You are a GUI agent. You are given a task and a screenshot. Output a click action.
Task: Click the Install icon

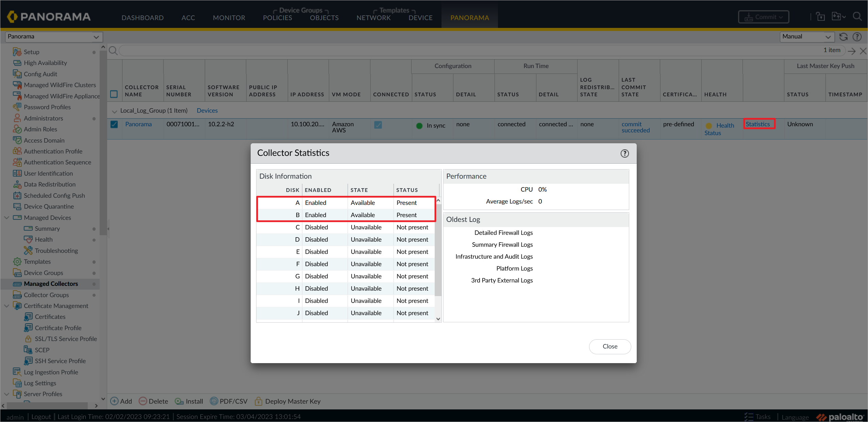[179, 401]
